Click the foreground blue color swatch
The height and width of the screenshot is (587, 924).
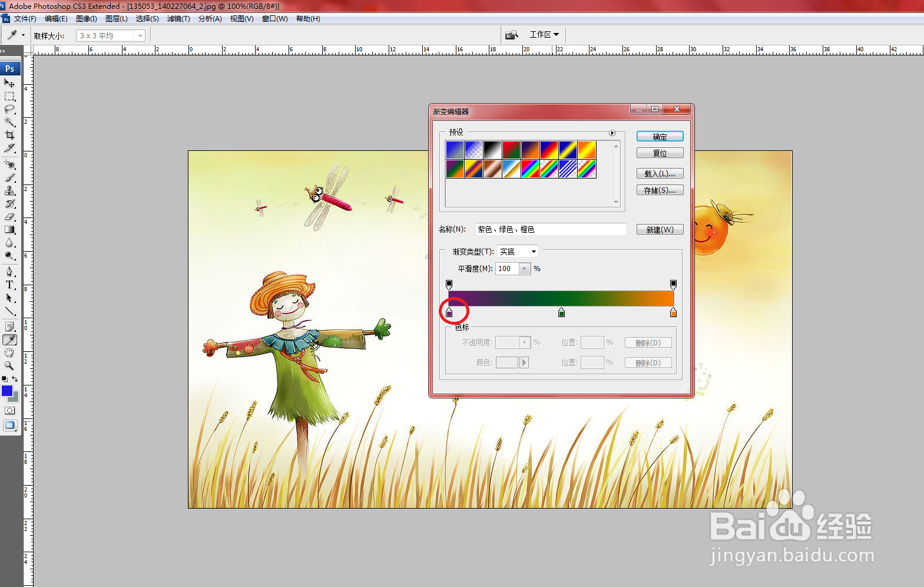[x=7, y=391]
